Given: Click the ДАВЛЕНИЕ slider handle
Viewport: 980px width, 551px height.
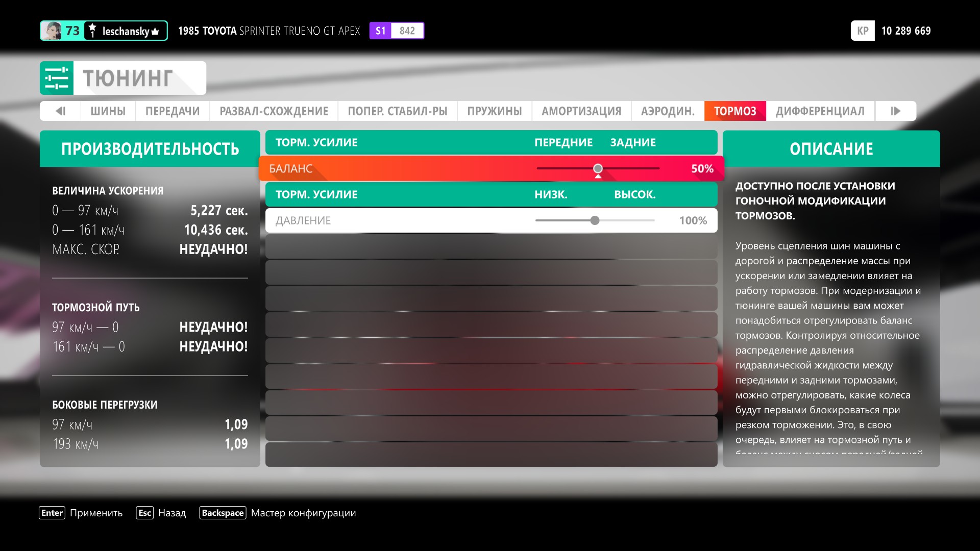Looking at the screenshot, I should tap(595, 220).
